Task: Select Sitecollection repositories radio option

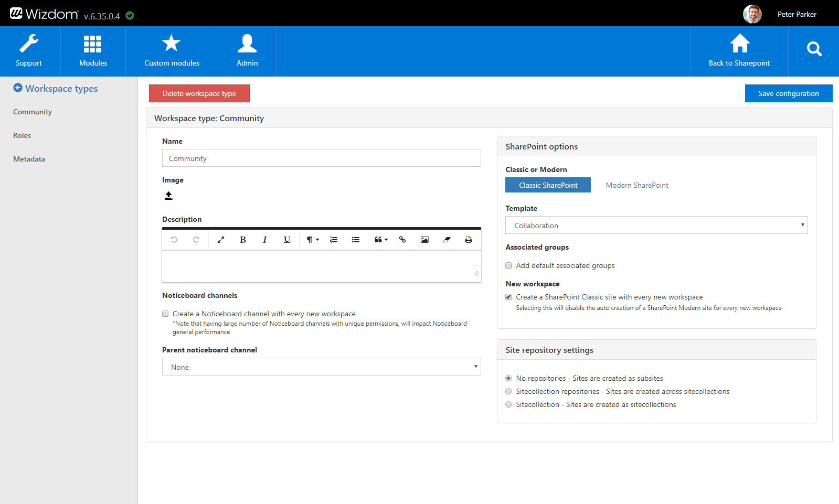Action: [x=508, y=391]
